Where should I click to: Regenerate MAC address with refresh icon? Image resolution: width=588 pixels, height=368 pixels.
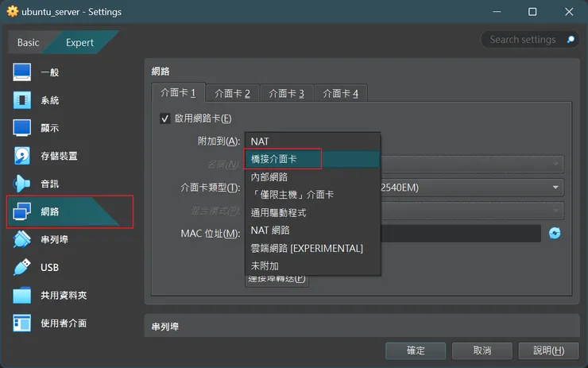pyautogui.click(x=555, y=234)
